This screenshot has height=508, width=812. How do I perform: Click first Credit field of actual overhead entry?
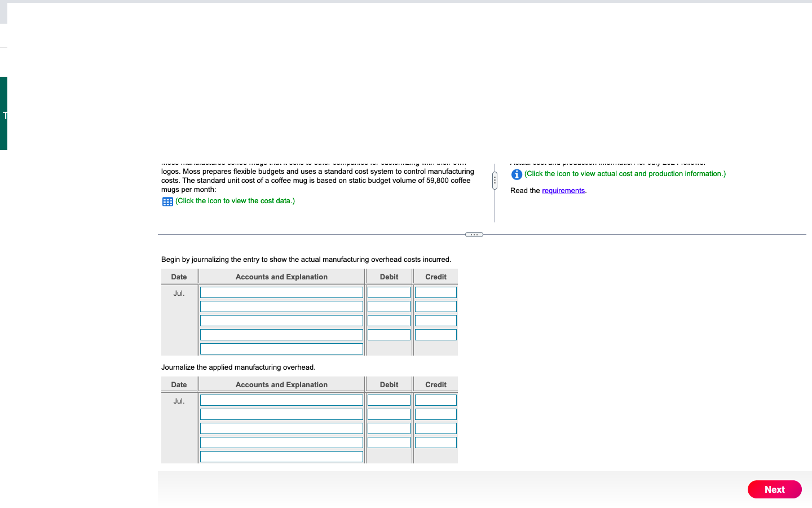pos(435,292)
